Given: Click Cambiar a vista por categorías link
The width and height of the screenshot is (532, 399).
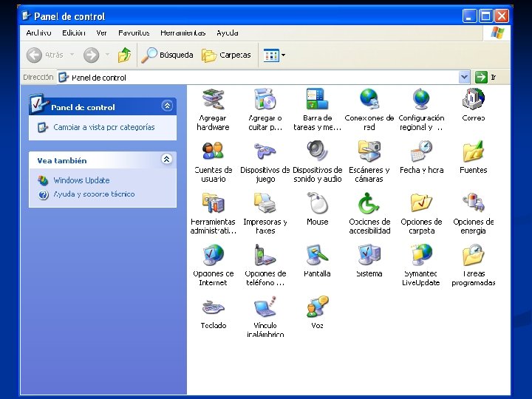Looking at the screenshot, I should pos(104,127).
